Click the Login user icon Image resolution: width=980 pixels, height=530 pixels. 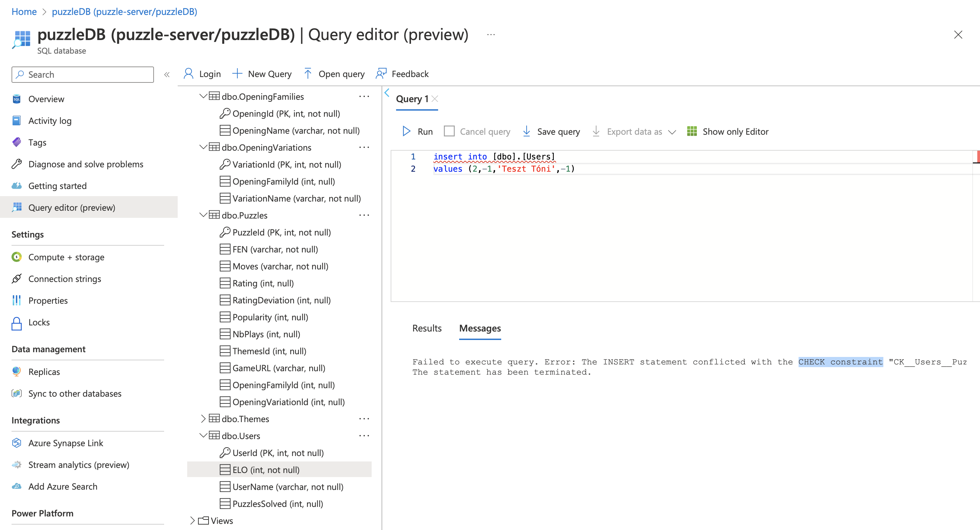pos(188,74)
